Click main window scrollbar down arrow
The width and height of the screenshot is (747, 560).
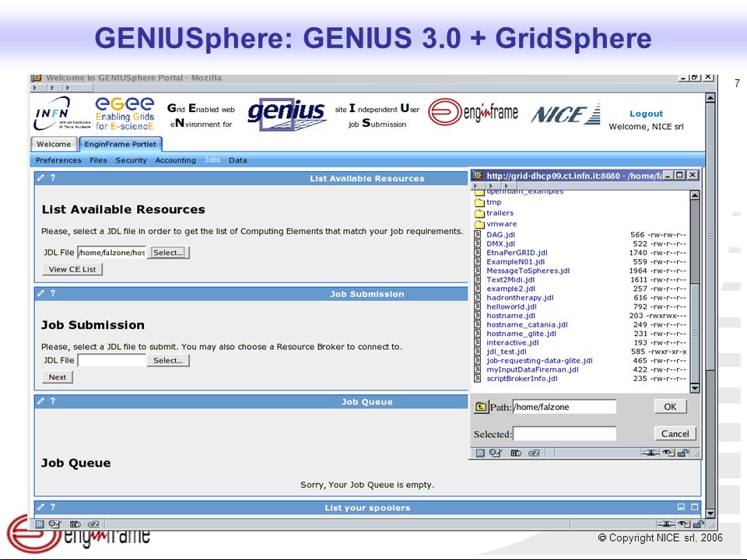click(x=710, y=514)
